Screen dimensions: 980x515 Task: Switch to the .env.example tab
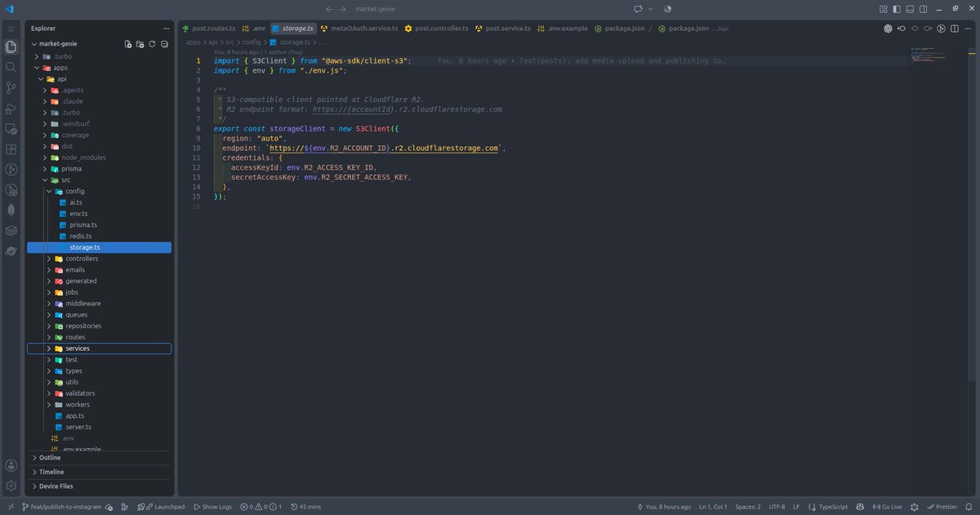563,28
